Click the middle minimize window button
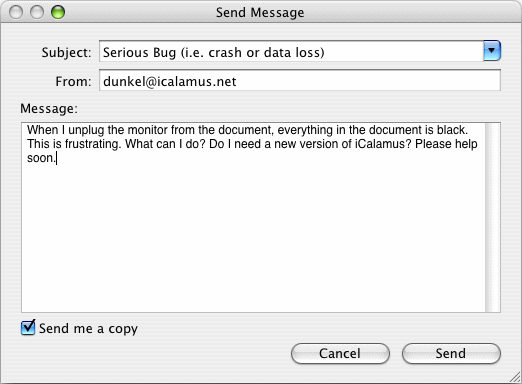This screenshot has height=384, width=522. tap(37, 13)
